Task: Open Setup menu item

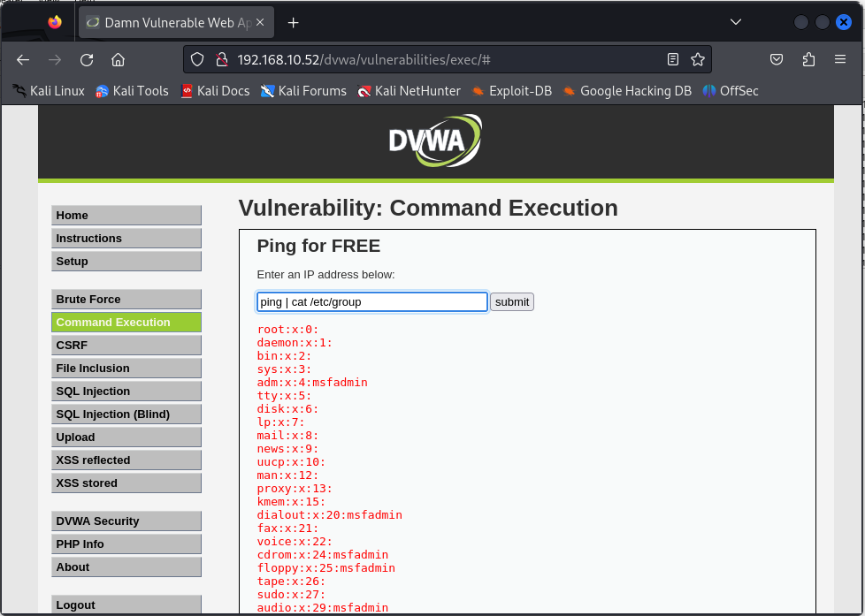Action: coord(126,262)
